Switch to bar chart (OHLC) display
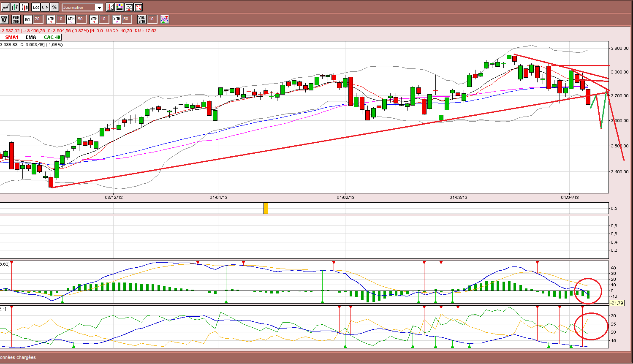Viewport: 633px width, 364px height. coord(15,7)
